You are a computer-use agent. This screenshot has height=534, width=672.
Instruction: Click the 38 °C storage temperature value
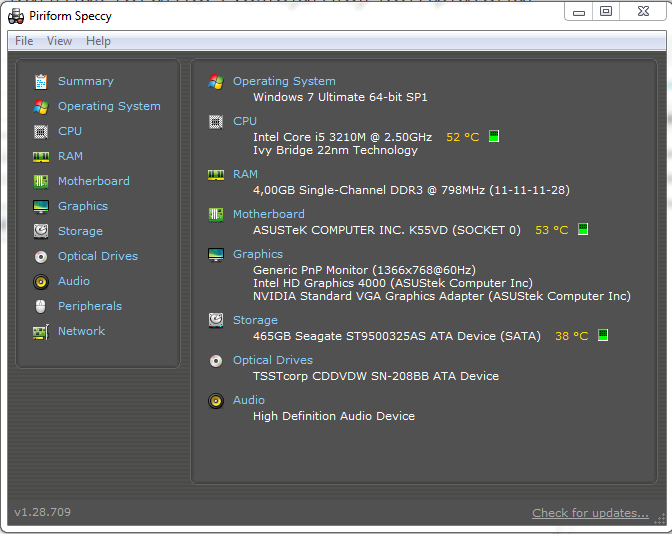(x=572, y=336)
